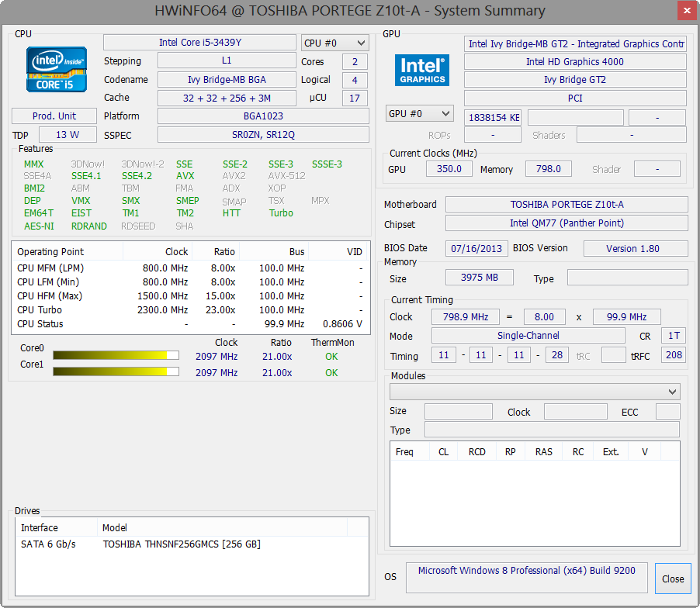Click the Codename field Ivy Bridge-MB BGA
700x608 pixels.
(x=227, y=79)
